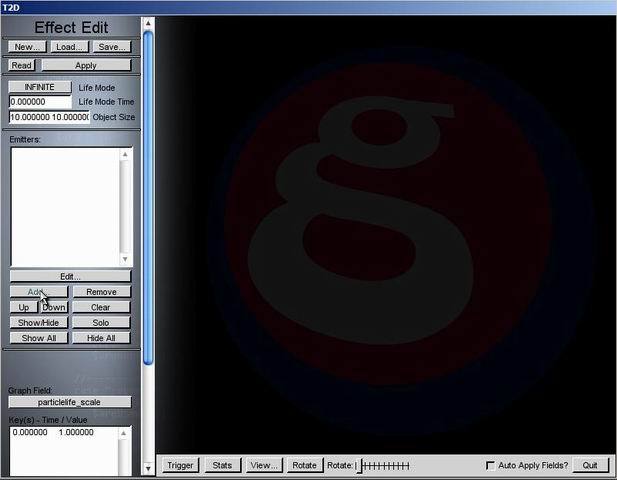Open the particlelife_scale graph field selector
Viewport: 617px width, 480px height.
70,402
